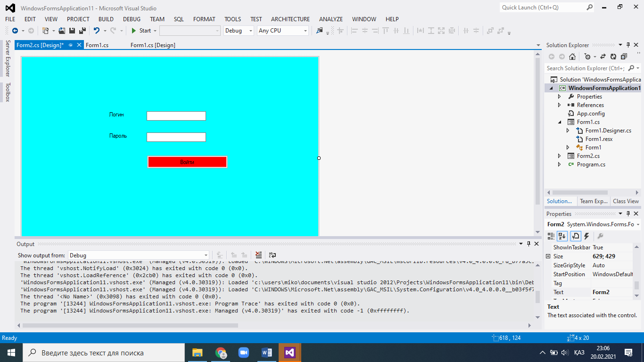Switch to the Form1.cs tab

[97, 45]
